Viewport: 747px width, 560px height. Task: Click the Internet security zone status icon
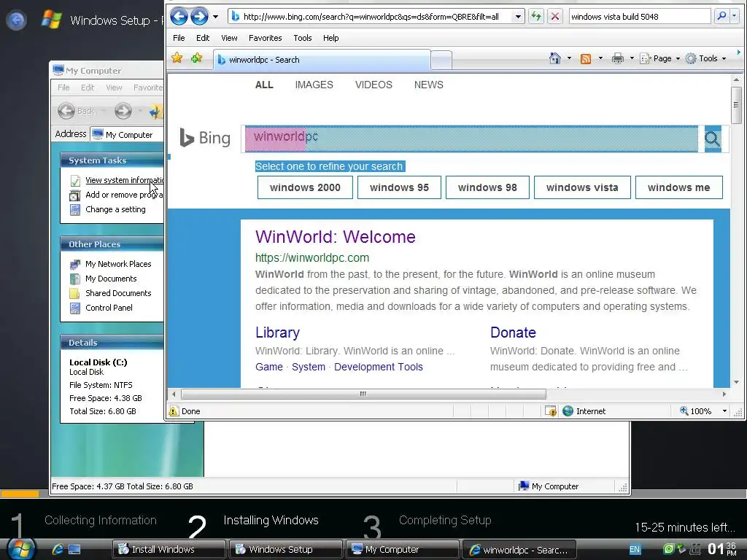tap(568, 411)
